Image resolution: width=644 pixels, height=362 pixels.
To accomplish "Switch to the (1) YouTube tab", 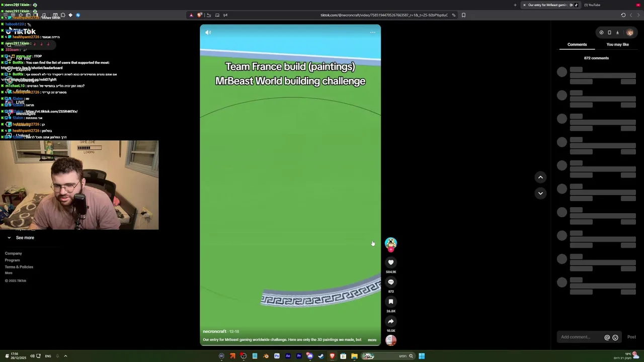I will [592, 5].
